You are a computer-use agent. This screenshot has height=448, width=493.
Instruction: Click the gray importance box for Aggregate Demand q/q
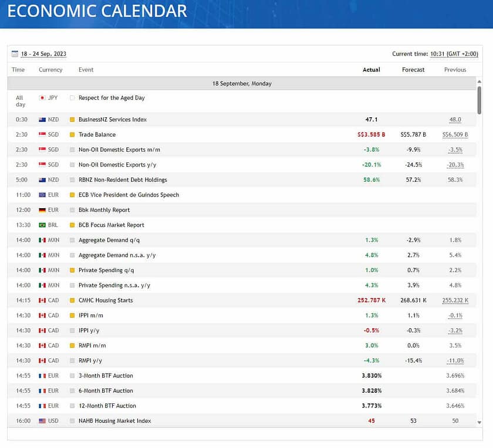[72, 240]
